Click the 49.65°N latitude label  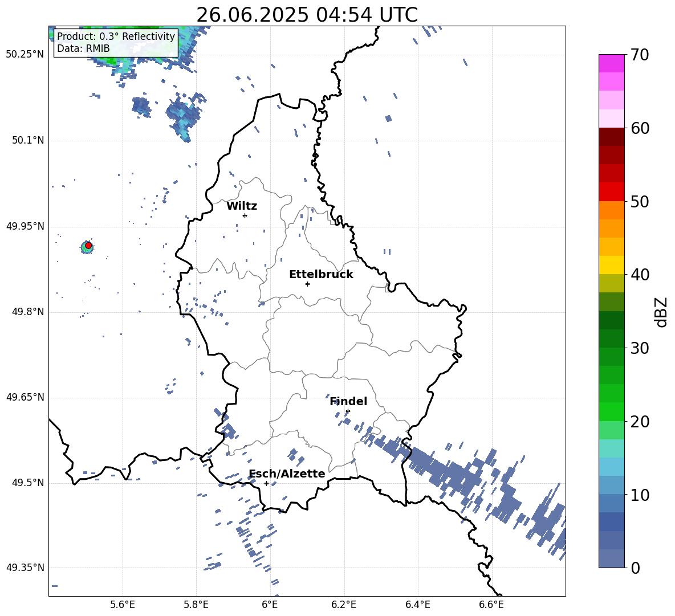click(x=25, y=397)
